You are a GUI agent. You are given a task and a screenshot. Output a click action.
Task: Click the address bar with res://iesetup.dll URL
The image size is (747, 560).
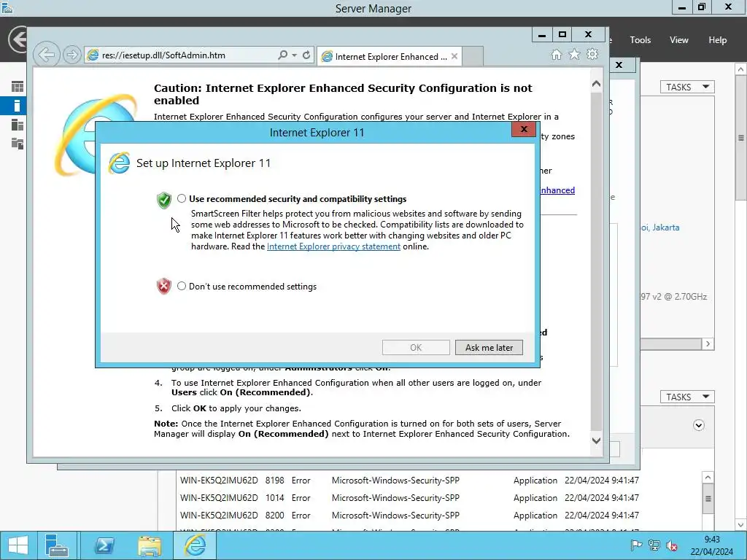coord(181,55)
